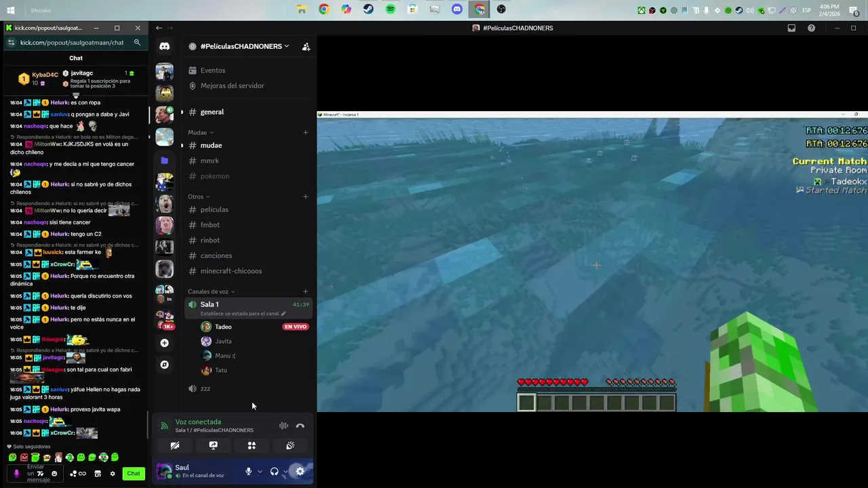868x488 pixels.
Task: Open the fmbot text channel
Action: (248, 225)
